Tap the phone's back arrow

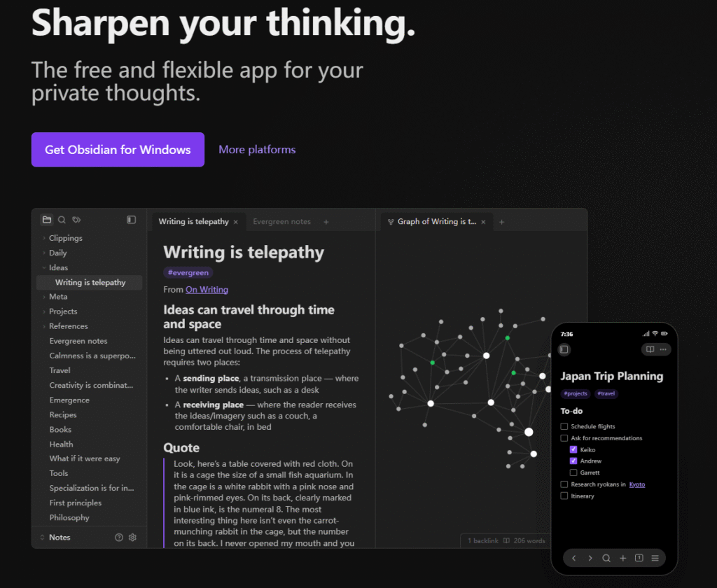pos(574,558)
